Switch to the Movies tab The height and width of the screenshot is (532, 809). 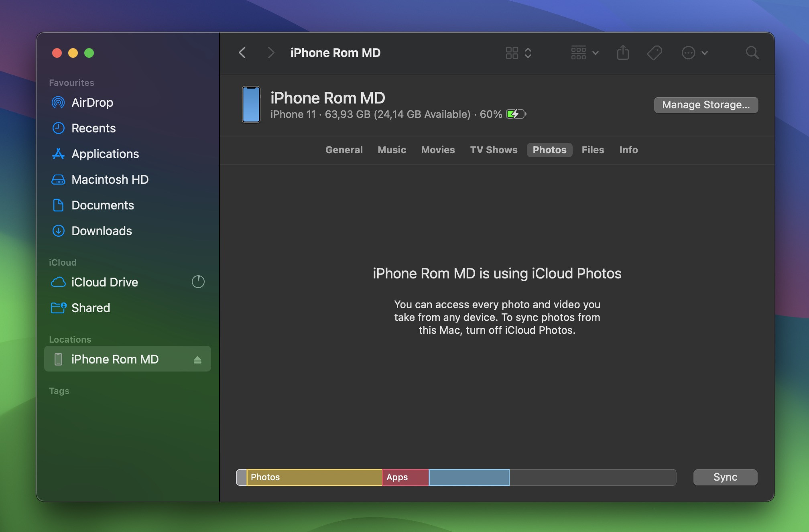click(438, 150)
